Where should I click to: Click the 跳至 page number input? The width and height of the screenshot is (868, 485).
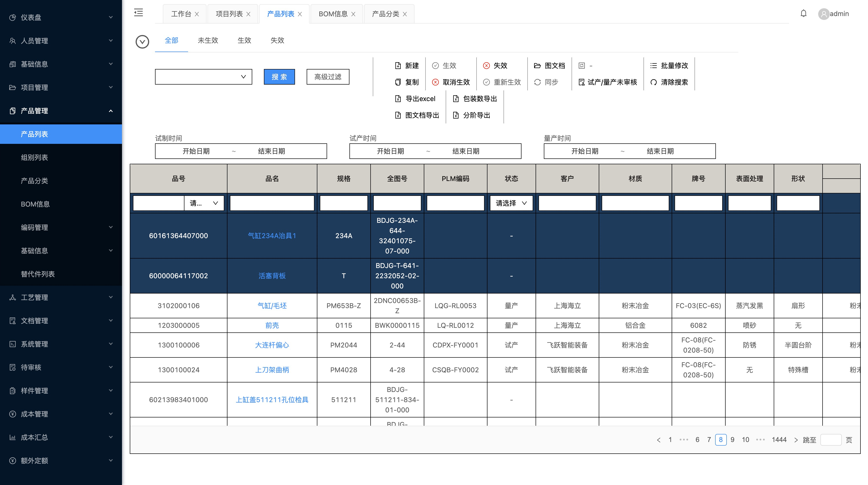click(x=831, y=440)
